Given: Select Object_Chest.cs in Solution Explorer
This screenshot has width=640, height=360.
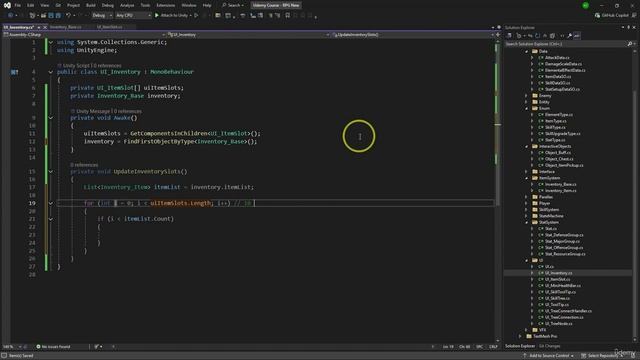Looking at the screenshot, I should [x=559, y=159].
